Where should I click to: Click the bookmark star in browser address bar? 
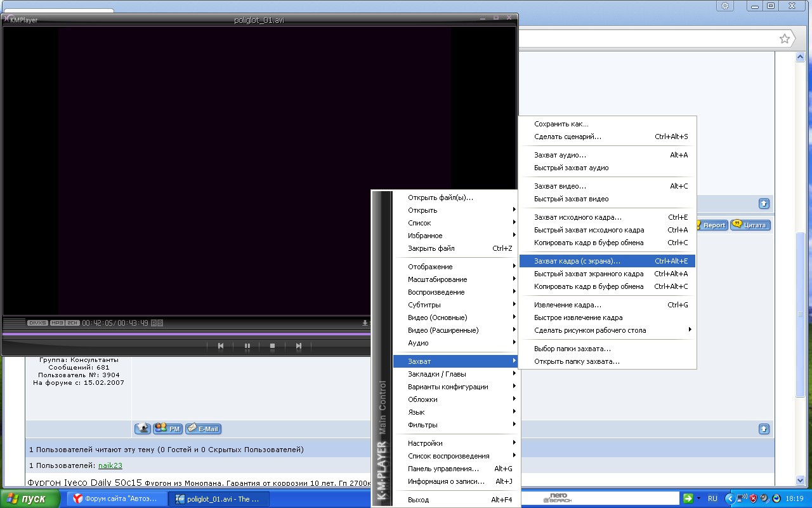[x=785, y=39]
